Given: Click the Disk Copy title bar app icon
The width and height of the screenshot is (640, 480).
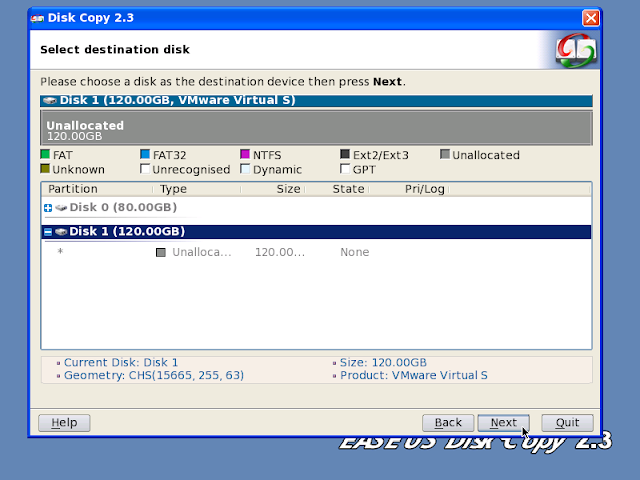Looking at the screenshot, I should tap(37, 18).
